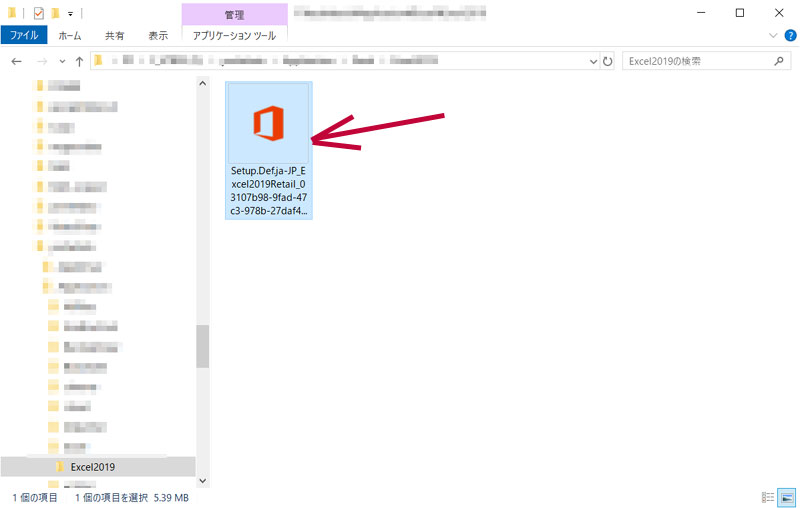Open the customize quick access toolbar dropdown

pos(70,14)
